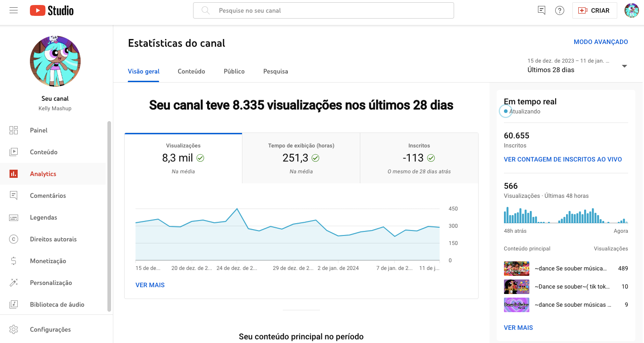Open Personalização in the sidebar
The height and width of the screenshot is (343, 644).
53,283
